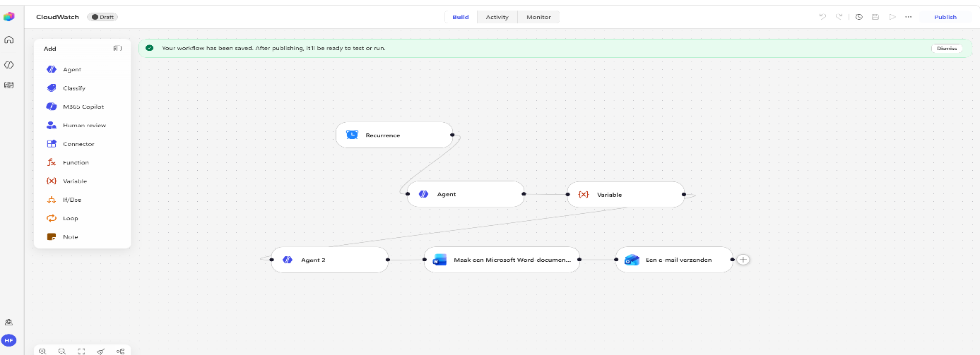Open the settings globe icon above the avatar
The width and height of the screenshot is (980, 355).
coord(9,322)
